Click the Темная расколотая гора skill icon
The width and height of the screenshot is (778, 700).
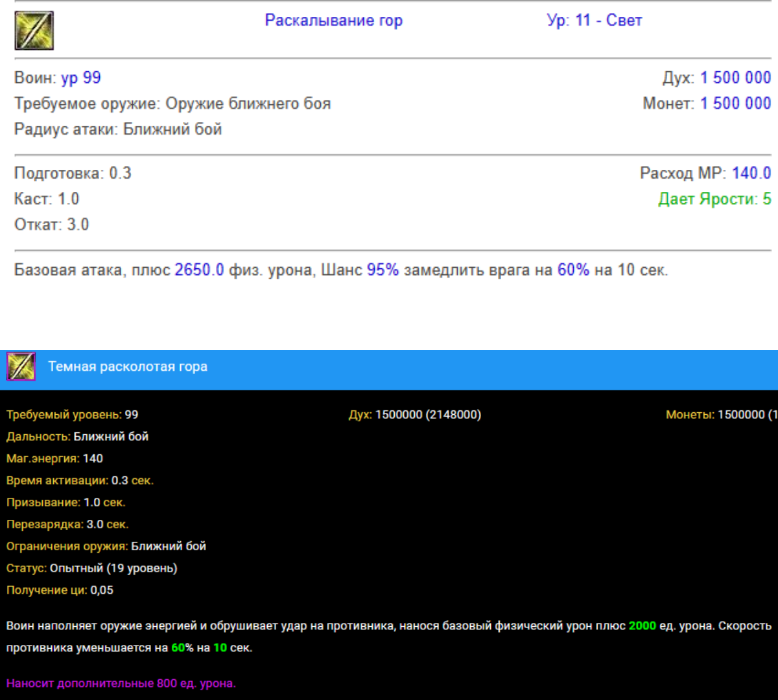(21, 367)
